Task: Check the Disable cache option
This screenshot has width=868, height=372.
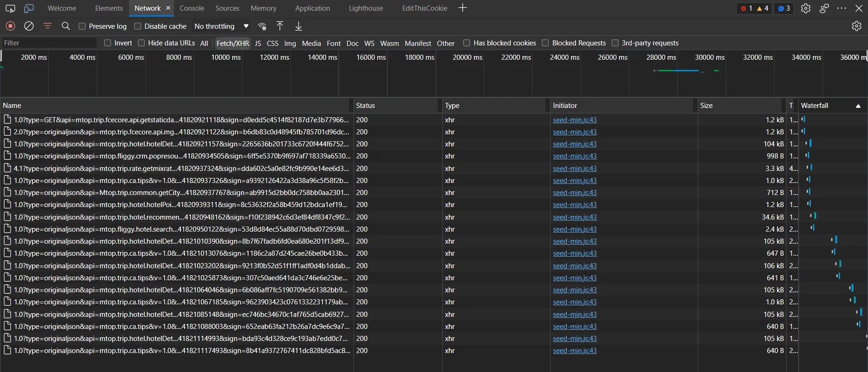Action: click(x=138, y=26)
